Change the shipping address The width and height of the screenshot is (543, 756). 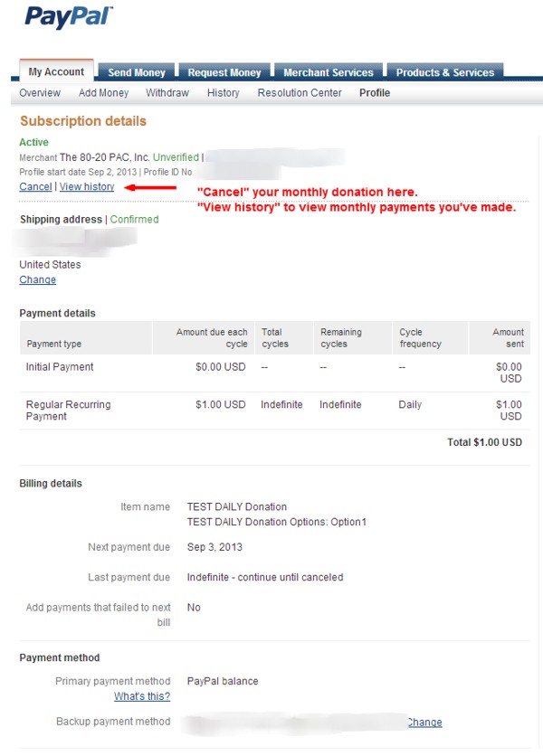click(38, 279)
